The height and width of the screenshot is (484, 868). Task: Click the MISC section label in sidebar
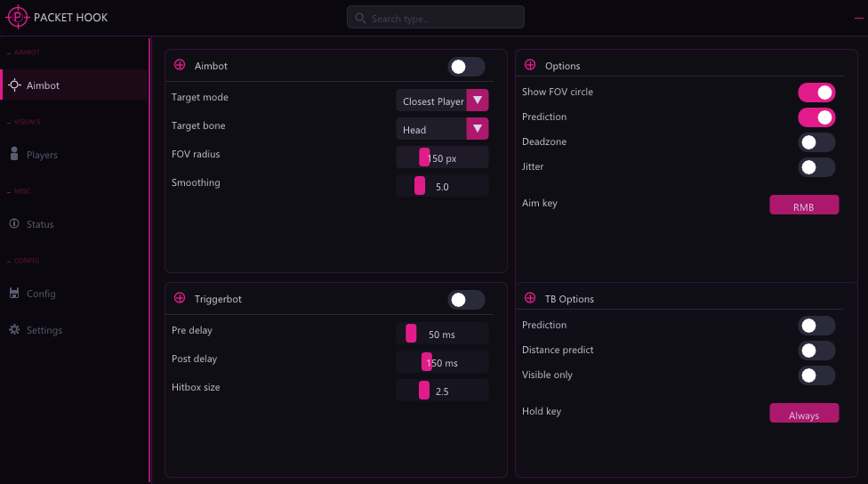[22, 191]
